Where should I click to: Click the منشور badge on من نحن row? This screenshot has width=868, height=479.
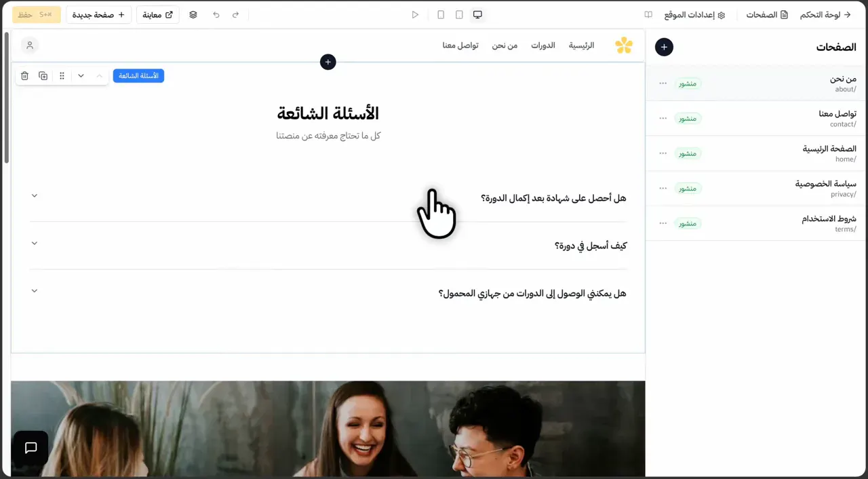pos(688,83)
